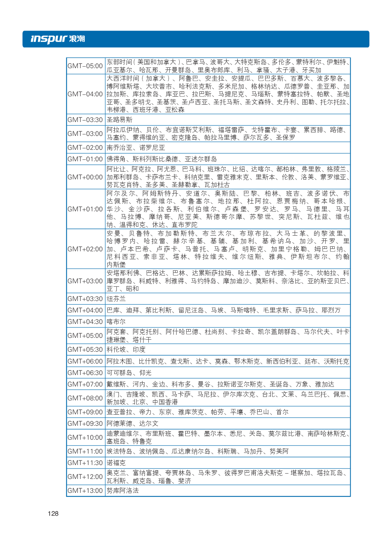Viewport: 392px width, 546px height.
Task: Click the page number 128
Action: pyautogui.click(x=53, y=513)
